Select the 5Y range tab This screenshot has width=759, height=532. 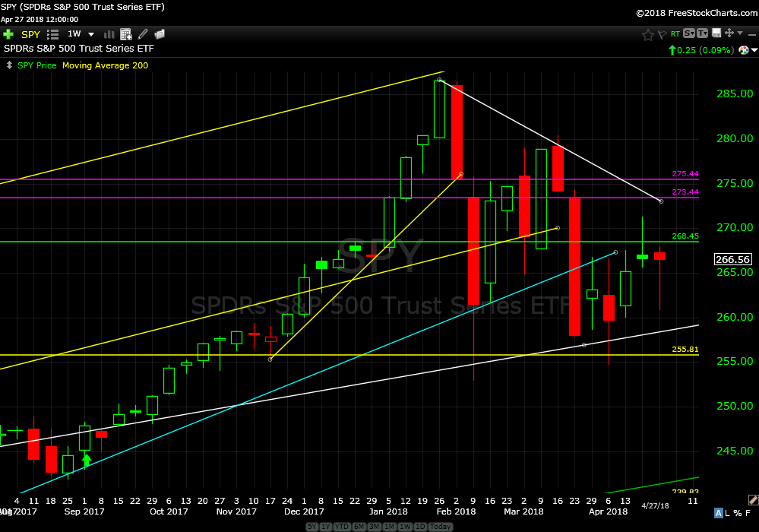pyautogui.click(x=312, y=527)
